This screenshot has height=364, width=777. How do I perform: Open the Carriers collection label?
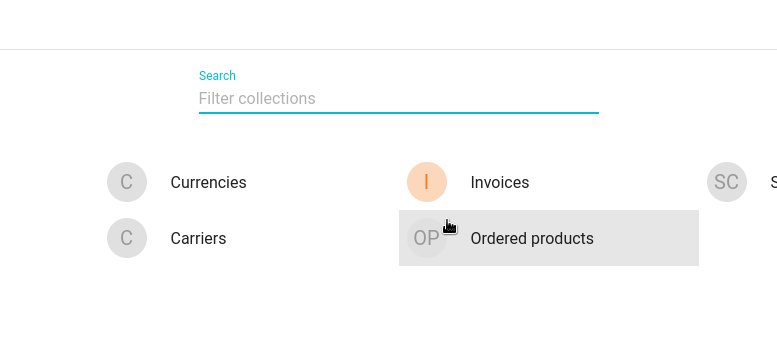pyautogui.click(x=198, y=239)
